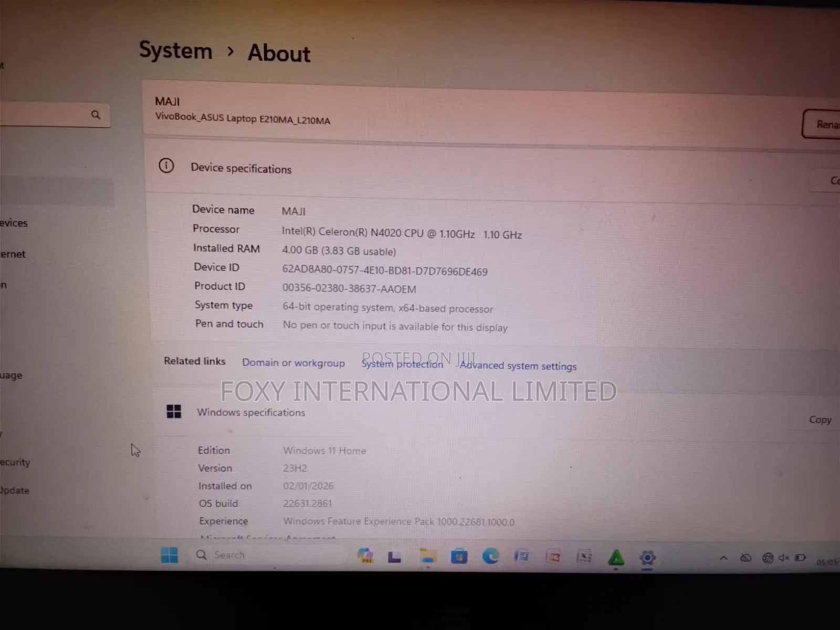Launch Microsoft Edge from the taskbar

(x=490, y=556)
